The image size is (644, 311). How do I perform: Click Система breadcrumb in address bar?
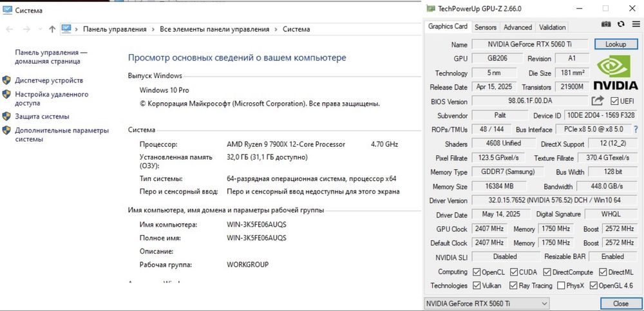tap(296, 29)
